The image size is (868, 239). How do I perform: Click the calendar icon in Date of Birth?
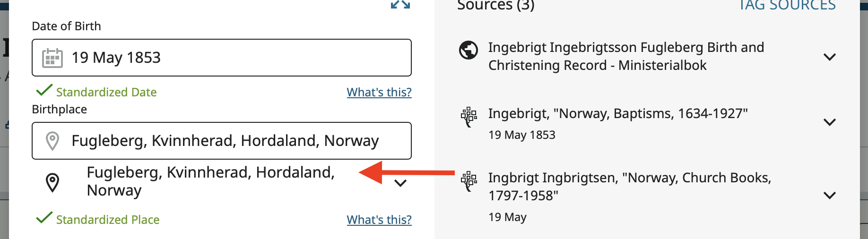[x=52, y=58]
